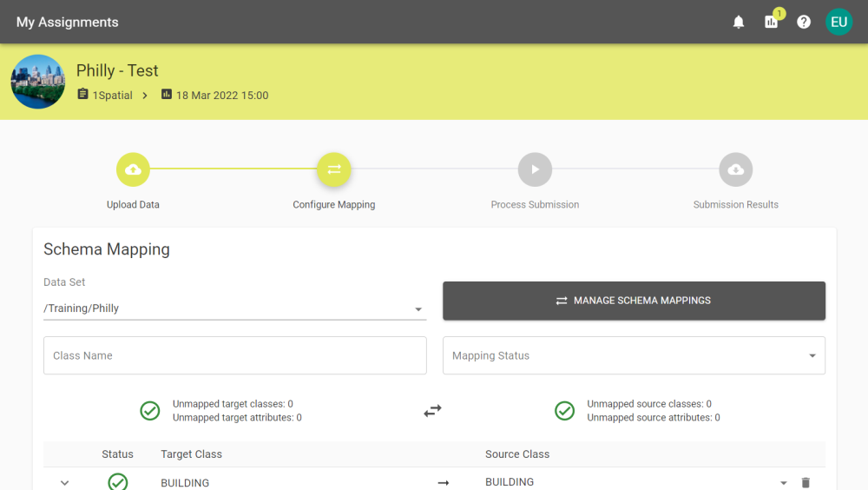Click the Schema Mapping heading
This screenshot has width=868, height=490.
tap(107, 249)
